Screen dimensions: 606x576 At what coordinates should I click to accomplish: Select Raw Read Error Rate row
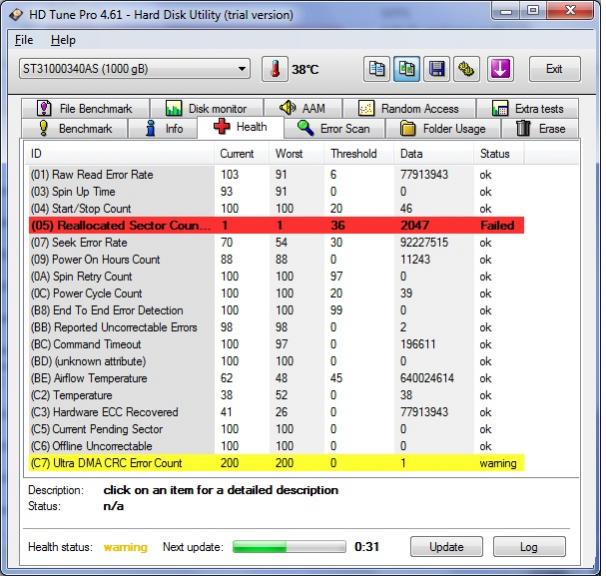click(276, 175)
